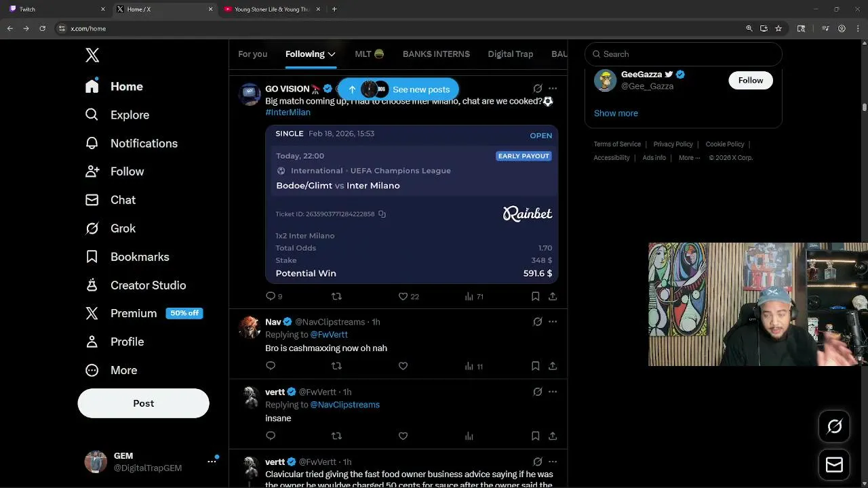Follow GeeGazza account
The image size is (868, 488).
[x=750, y=80]
